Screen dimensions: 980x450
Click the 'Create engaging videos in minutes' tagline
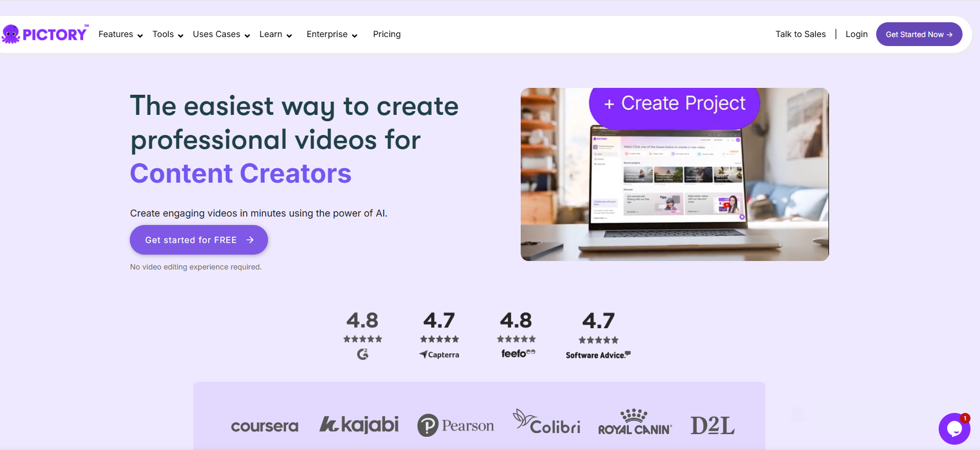click(x=259, y=213)
